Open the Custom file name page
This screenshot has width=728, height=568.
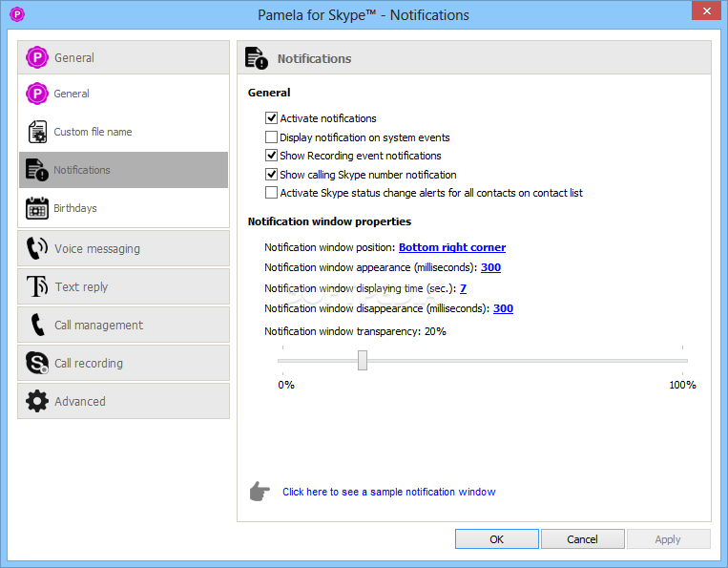[x=123, y=132]
